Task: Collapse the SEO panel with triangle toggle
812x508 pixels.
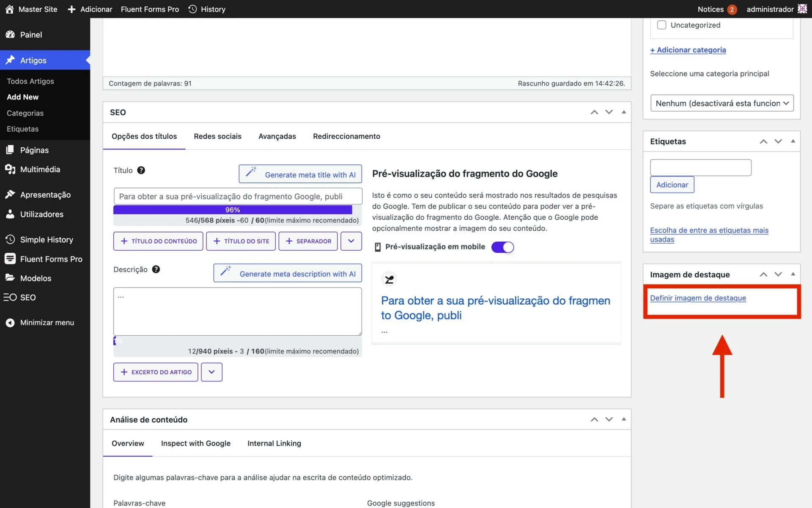Action: click(x=623, y=112)
